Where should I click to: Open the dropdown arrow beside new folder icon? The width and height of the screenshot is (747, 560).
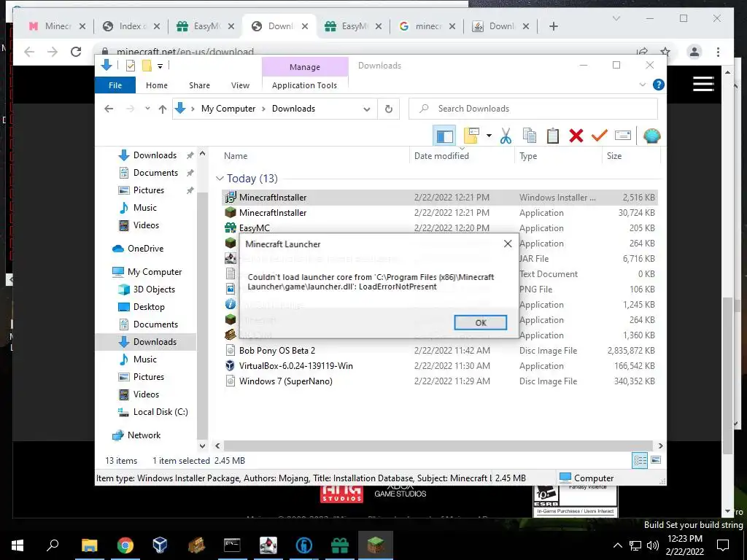point(489,136)
